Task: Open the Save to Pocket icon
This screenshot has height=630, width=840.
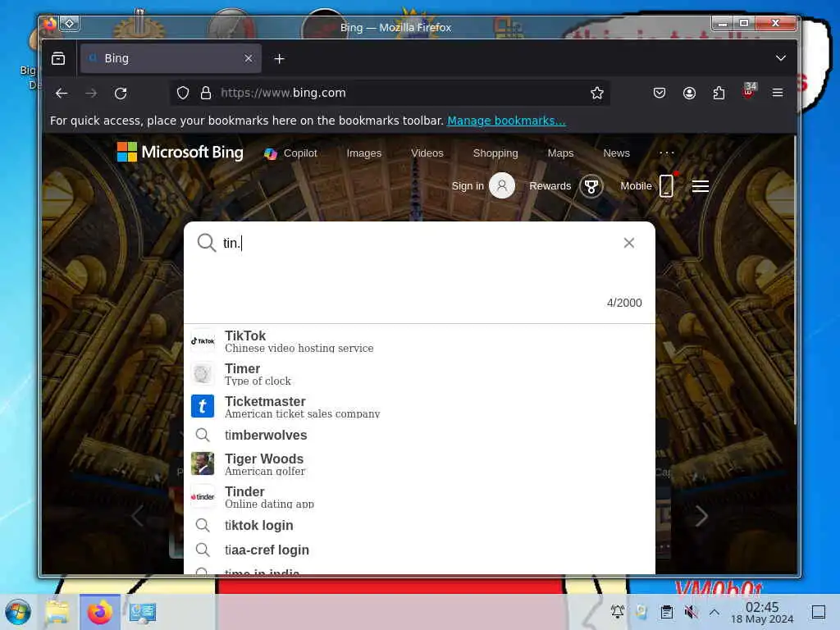Action: pyautogui.click(x=660, y=93)
